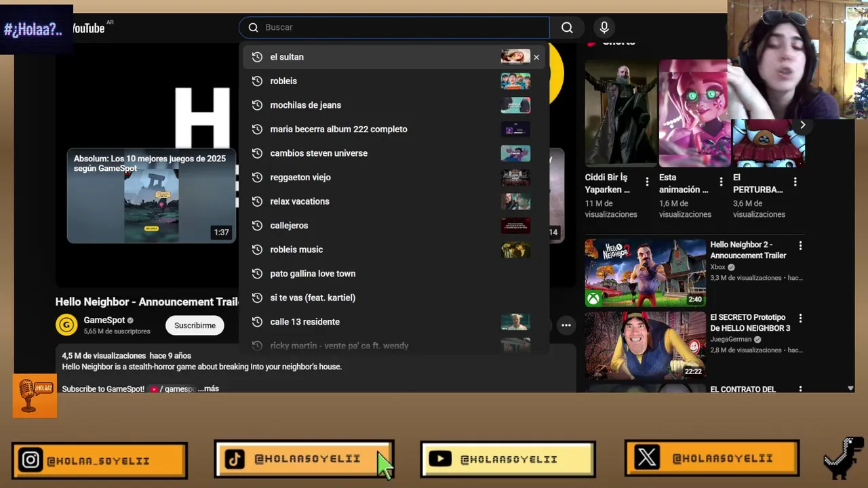868x488 pixels.
Task: Open the Hello Neighbor 2 trailer thumbnail
Action: 646,272
